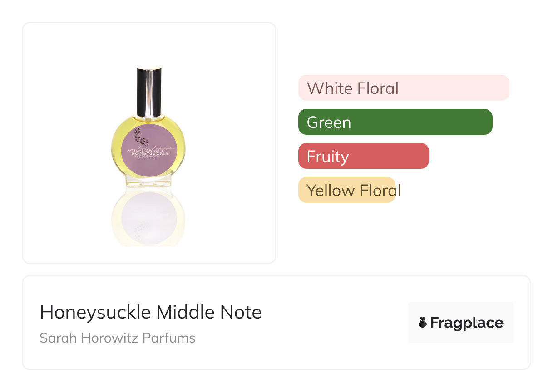Click the clear glass base of the bottle
The image size is (553, 392).
click(148, 181)
